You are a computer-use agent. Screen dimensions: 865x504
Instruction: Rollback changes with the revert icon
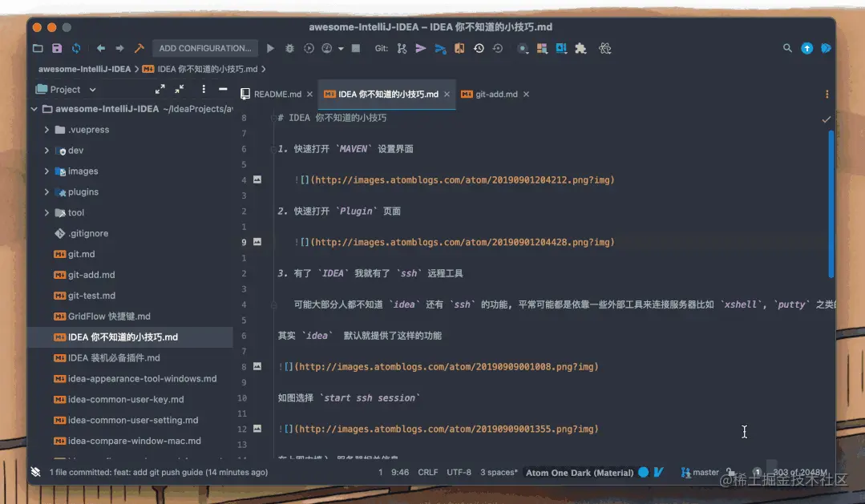[x=498, y=49]
